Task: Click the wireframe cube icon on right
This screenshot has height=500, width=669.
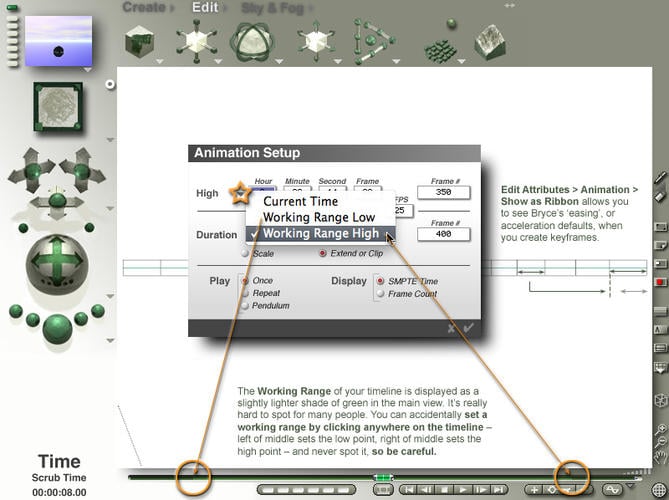Action: [660, 401]
